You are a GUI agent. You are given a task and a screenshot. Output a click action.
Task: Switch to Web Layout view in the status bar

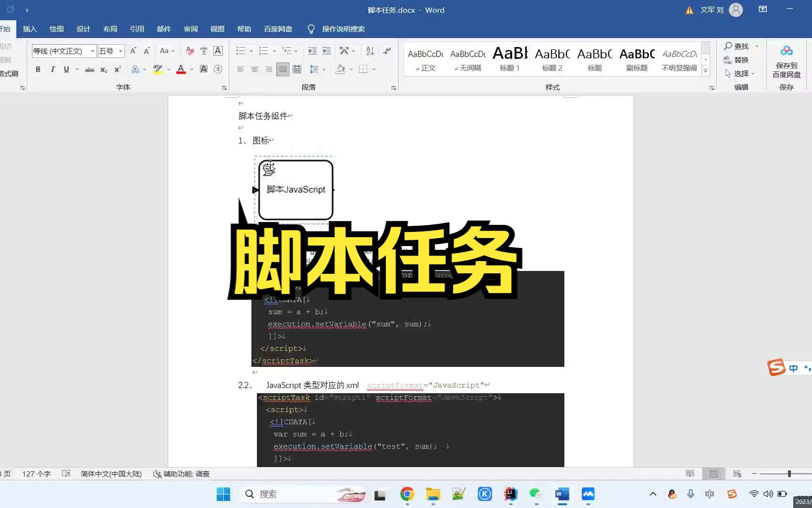pos(737,474)
